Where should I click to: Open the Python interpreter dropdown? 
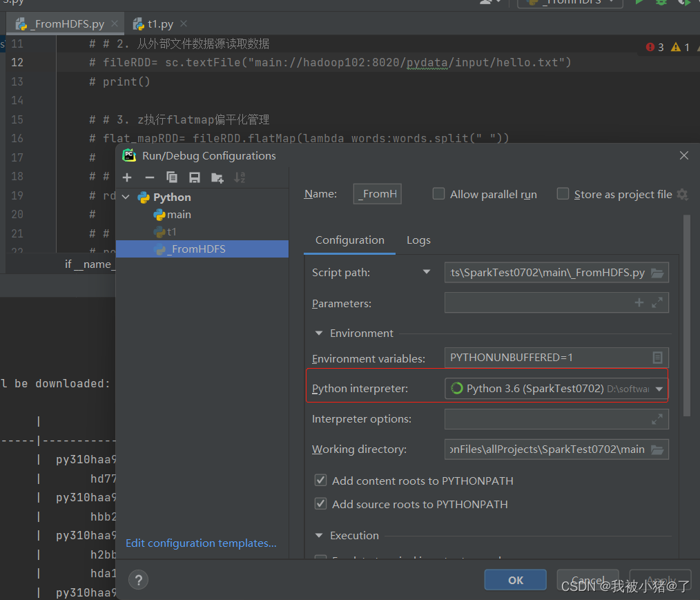659,388
